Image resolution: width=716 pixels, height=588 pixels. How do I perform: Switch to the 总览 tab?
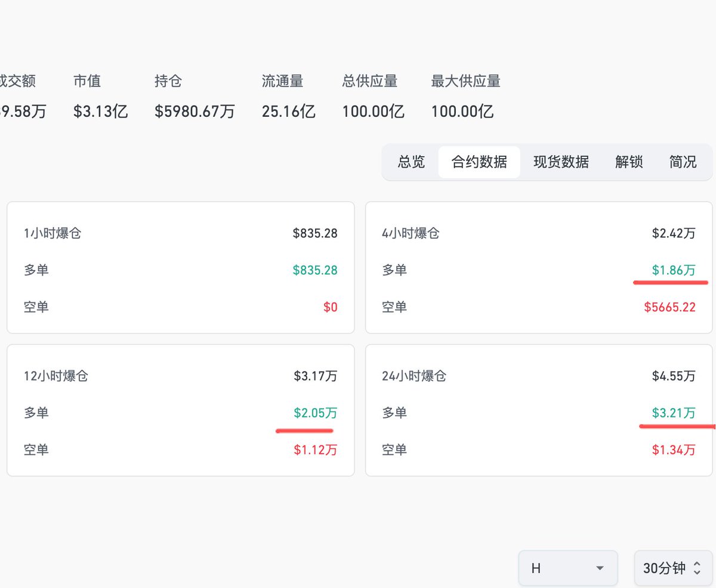coord(411,162)
